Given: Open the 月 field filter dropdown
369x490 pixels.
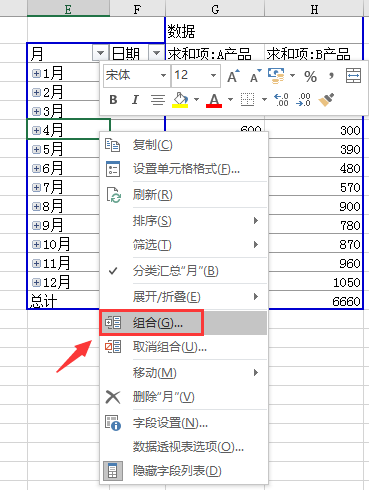Looking at the screenshot, I should pyautogui.click(x=100, y=53).
